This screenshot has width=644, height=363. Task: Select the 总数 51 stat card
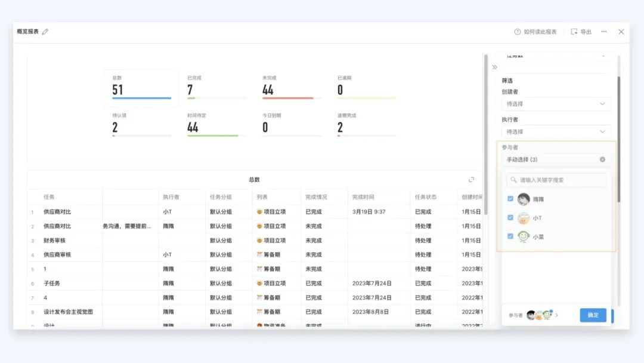click(x=141, y=88)
